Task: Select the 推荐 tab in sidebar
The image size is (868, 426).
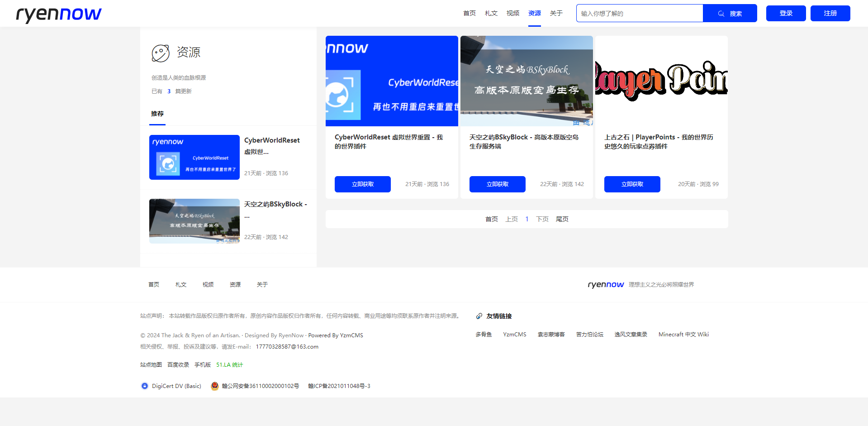Action: [157, 114]
